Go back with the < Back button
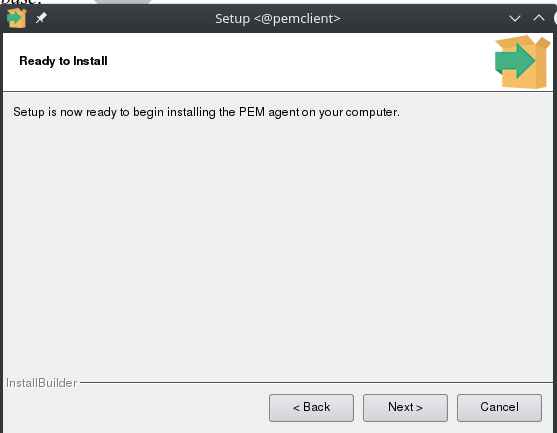557x433 pixels. point(311,407)
